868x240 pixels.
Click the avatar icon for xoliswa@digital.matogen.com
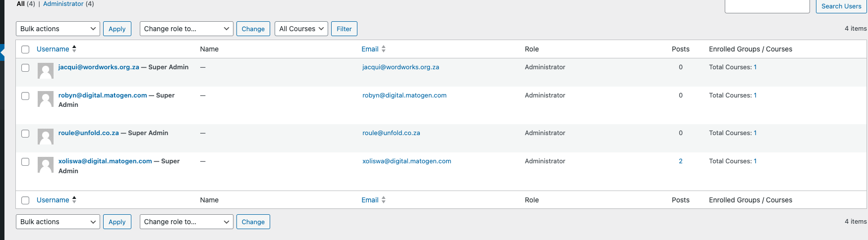click(46, 165)
